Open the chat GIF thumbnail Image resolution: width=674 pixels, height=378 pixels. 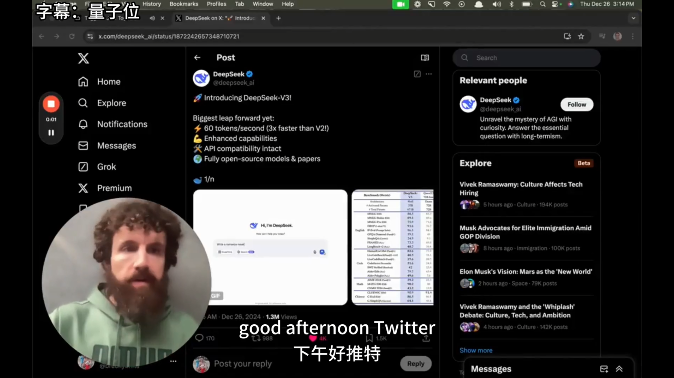(270, 247)
